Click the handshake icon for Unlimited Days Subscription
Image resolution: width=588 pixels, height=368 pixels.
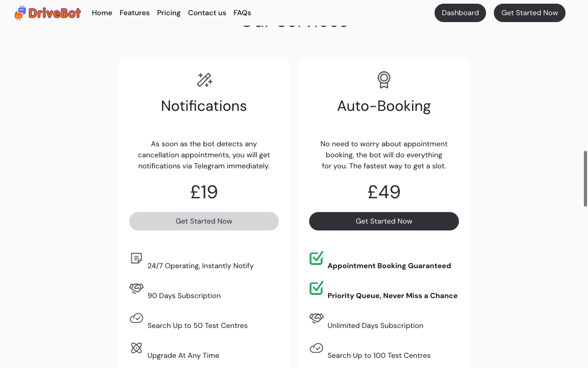(316, 318)
